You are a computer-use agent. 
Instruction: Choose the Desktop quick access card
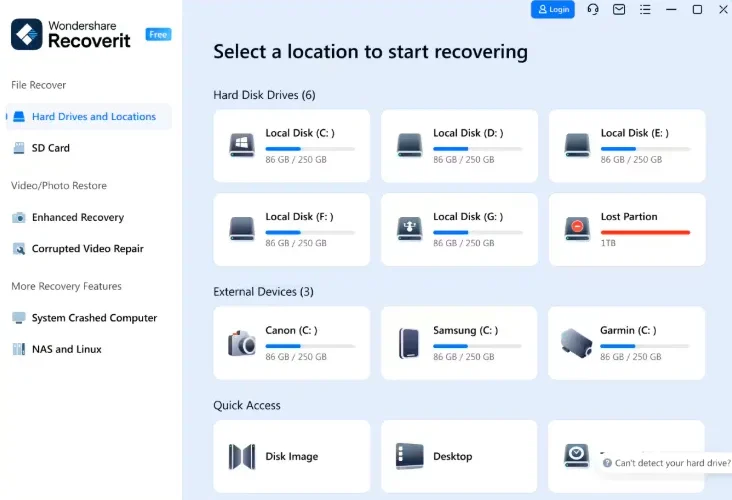click(459, 456)
